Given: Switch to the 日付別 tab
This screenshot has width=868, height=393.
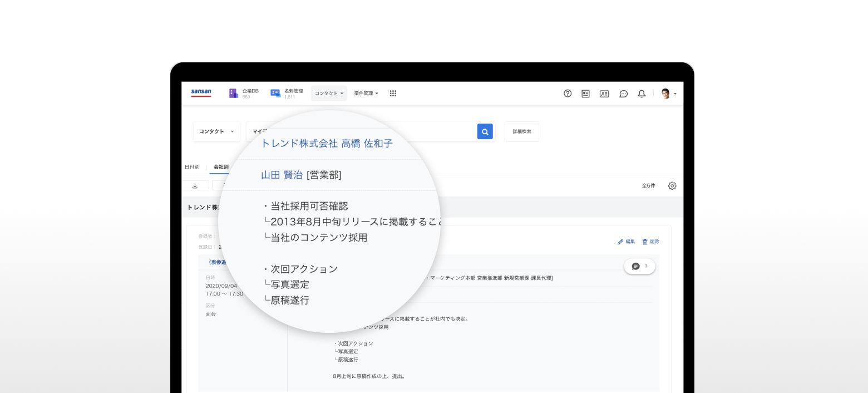Looking at the screenshot, I should (192, 167).
